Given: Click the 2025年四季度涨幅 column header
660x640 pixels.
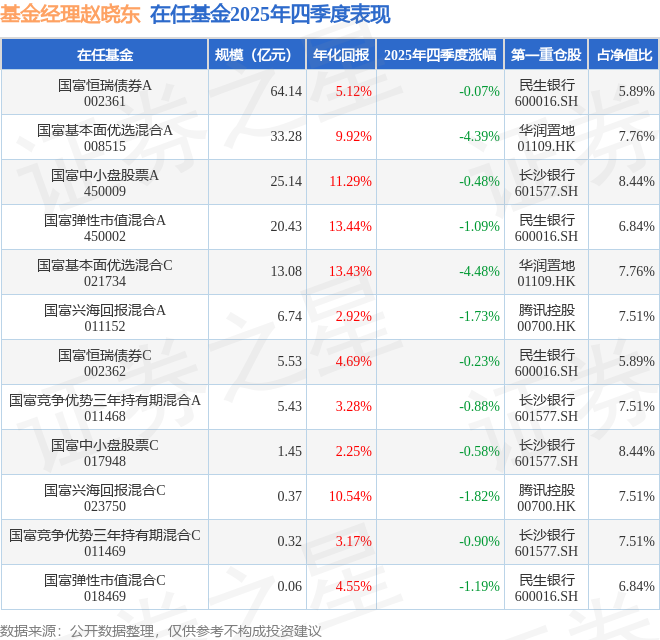Looking at the screenshot, I should pos(440,55).
